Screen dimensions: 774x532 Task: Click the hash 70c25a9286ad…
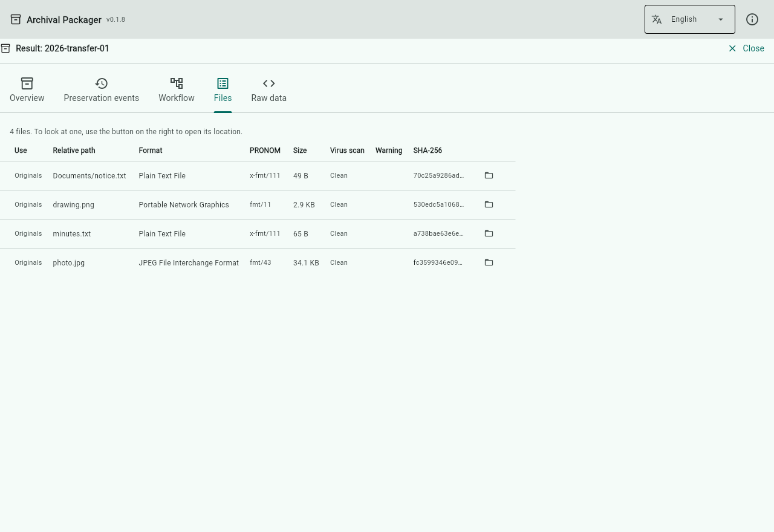pos(439,175)
